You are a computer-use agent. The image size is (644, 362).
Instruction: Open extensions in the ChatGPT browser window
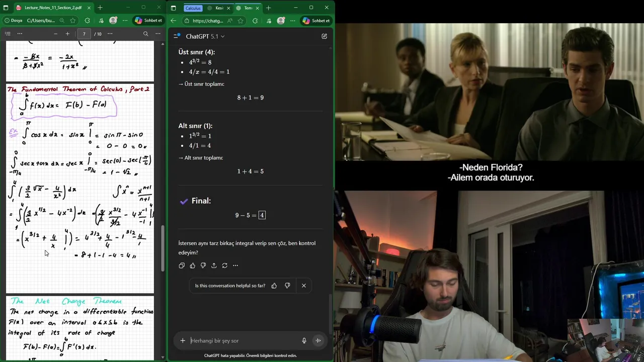pyautogui.click(x=255, y=21)
